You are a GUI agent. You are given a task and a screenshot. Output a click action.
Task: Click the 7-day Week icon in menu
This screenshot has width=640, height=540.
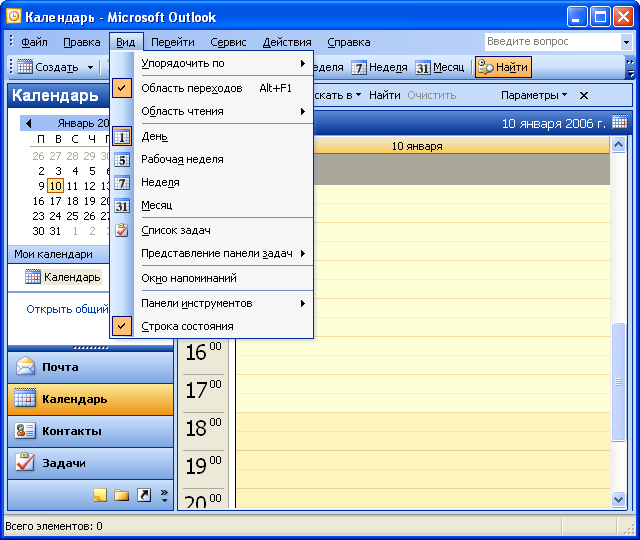coord(122,183)
